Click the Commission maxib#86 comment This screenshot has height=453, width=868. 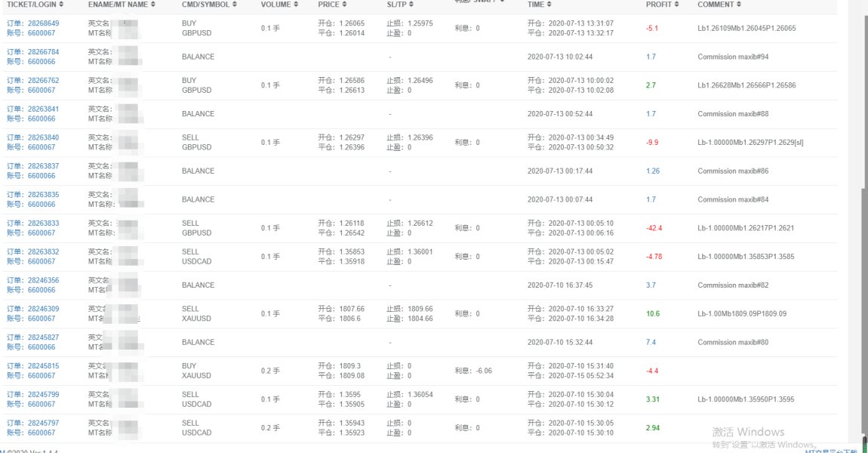point(733,171)
